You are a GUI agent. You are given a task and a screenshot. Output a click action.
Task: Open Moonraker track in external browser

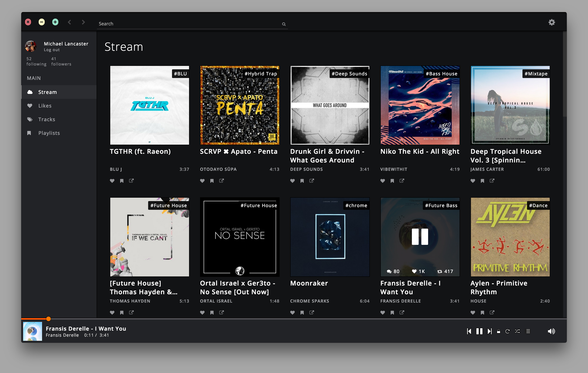(312, 312)
